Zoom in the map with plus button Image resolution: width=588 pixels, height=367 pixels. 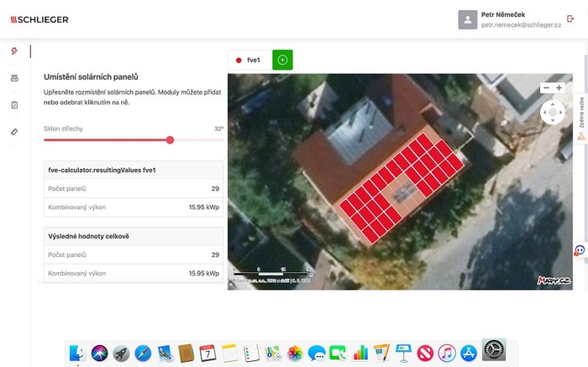click(559, 87)
